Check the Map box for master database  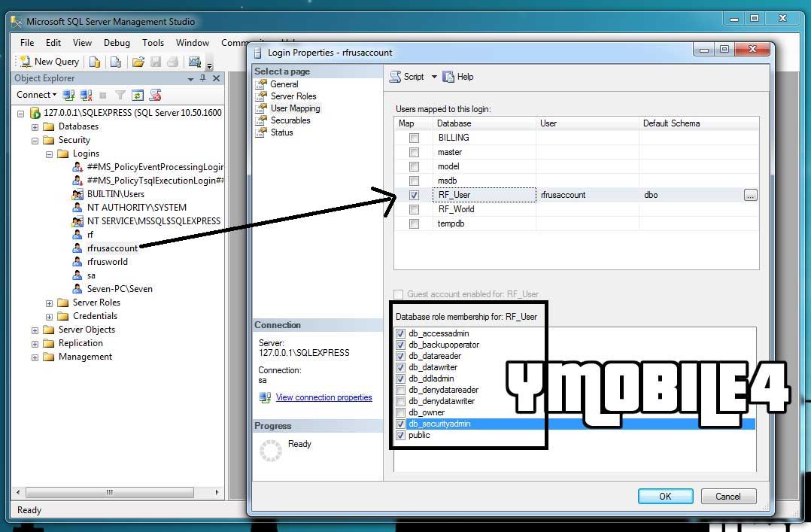pyautogui.click(x=414, y=152)
